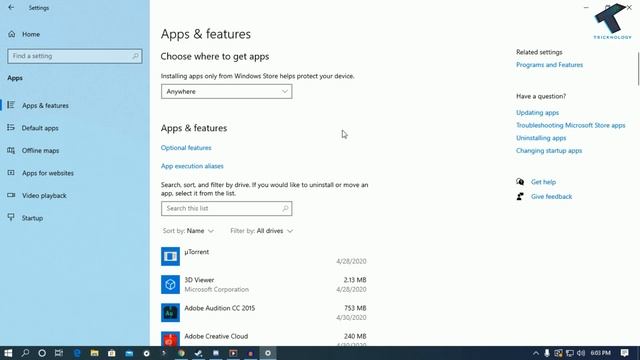Open Mail app from taskbar

pyautogui.click(x=129, y=353)
